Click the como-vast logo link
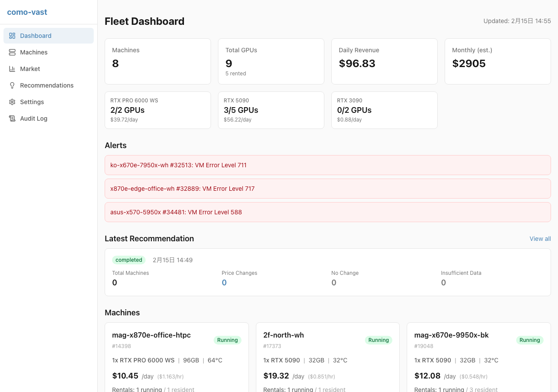This screenshot has height=392, width=558. pos(27,12)
